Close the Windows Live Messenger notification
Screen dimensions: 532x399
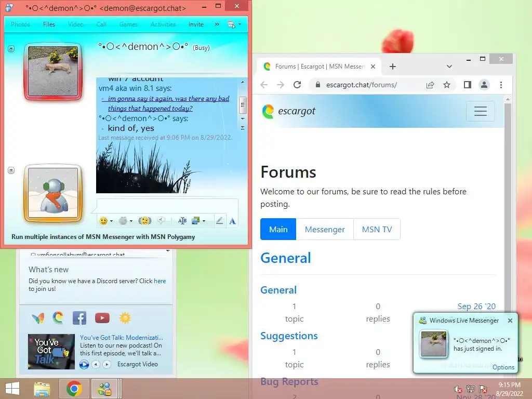click(x=510, y=320)
